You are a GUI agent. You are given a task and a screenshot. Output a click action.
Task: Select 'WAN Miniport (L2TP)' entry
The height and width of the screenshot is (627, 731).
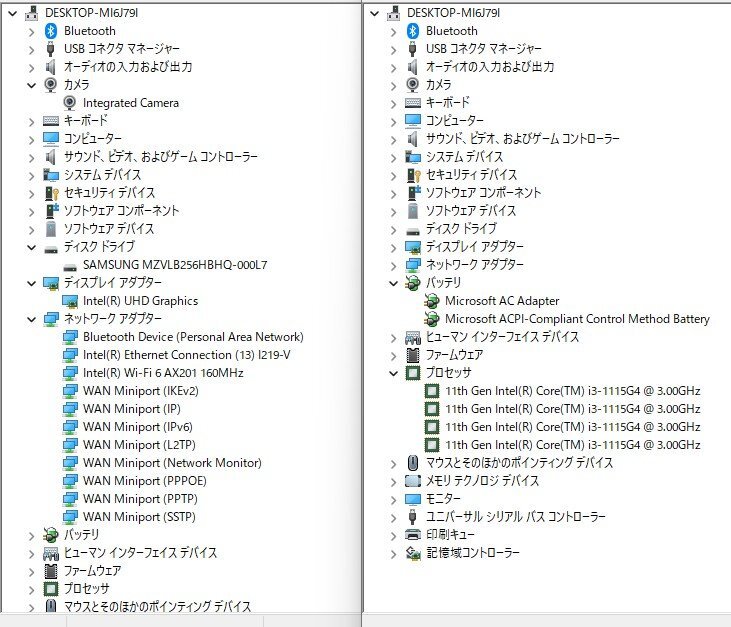pyautogui.click(x=139, y=445)
